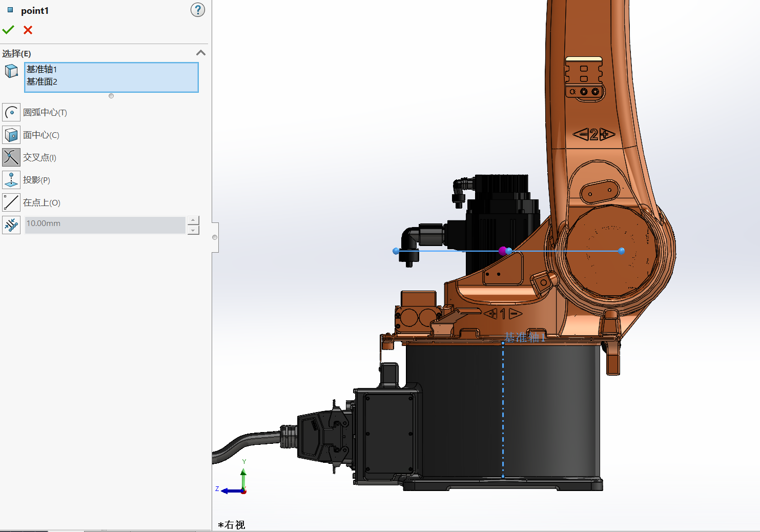
Task: Collapse the 选择(E) section chevron
Action: click(201, 53)
